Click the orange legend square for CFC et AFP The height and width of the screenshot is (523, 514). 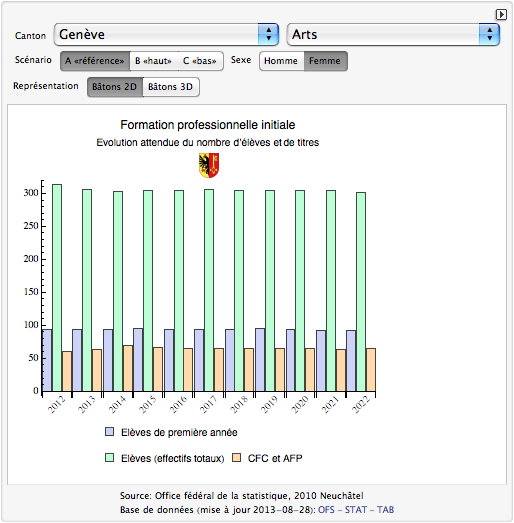236,458
